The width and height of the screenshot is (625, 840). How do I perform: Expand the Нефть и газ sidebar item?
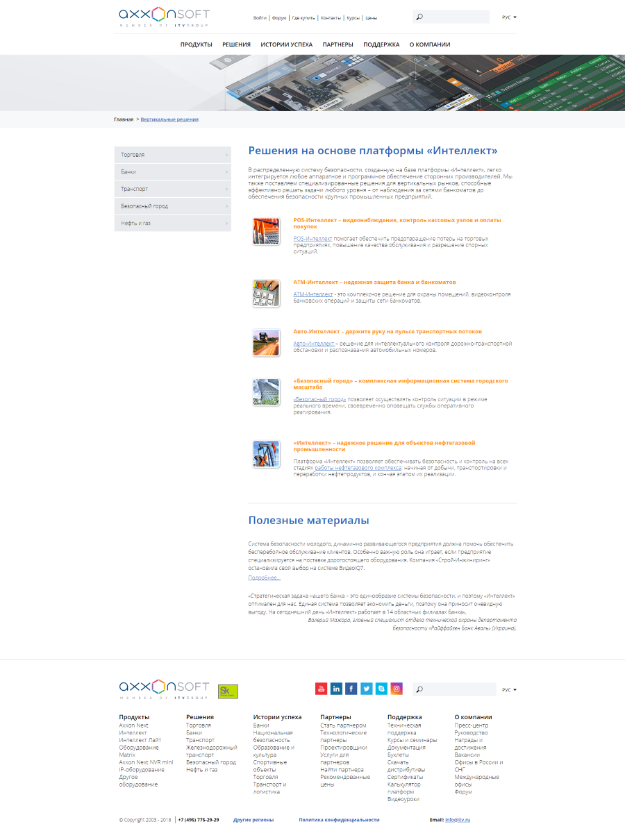click(x=172, y=224)
